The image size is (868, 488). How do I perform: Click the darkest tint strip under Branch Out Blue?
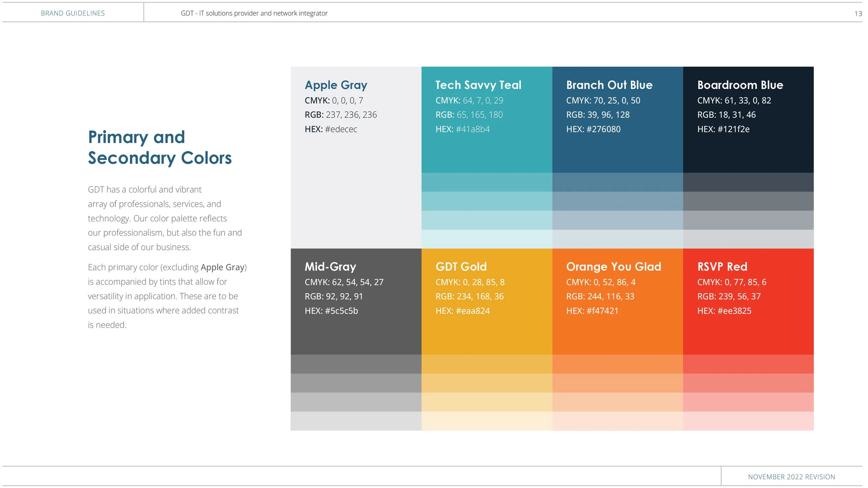coord(618,182)
